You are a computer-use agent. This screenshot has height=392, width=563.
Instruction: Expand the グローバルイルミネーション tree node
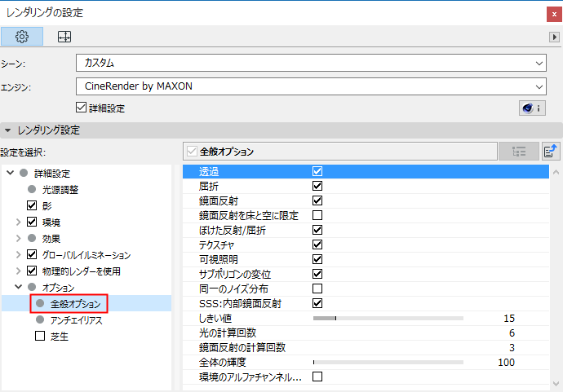18,254
